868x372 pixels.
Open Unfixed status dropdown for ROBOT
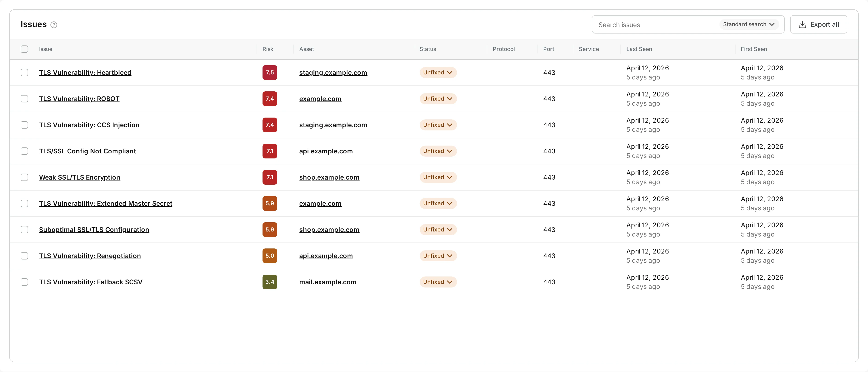tap(438, 99)
